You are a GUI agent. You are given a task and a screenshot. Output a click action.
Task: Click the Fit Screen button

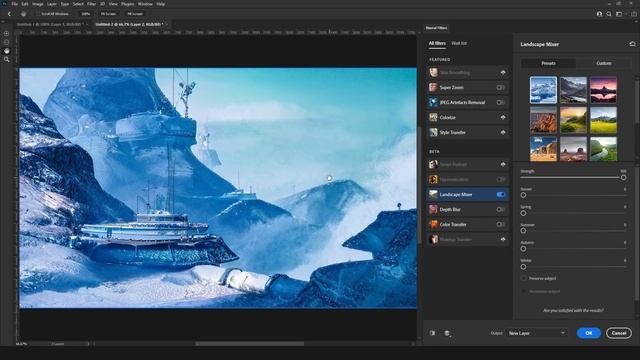[x=108, y=14]
